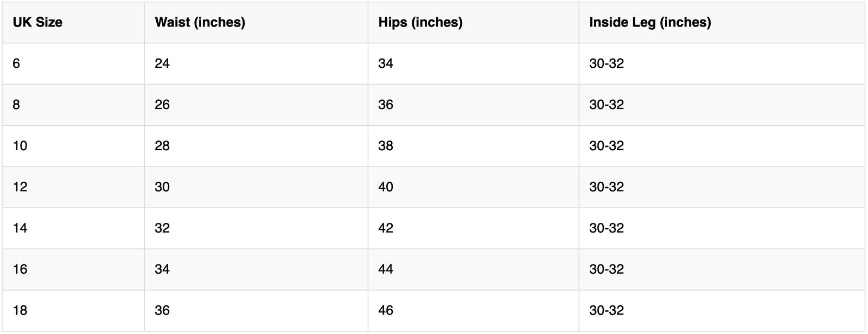The image size is (868, 334).
Task: Click the hips value 44 cell
Action: (386, 269)
